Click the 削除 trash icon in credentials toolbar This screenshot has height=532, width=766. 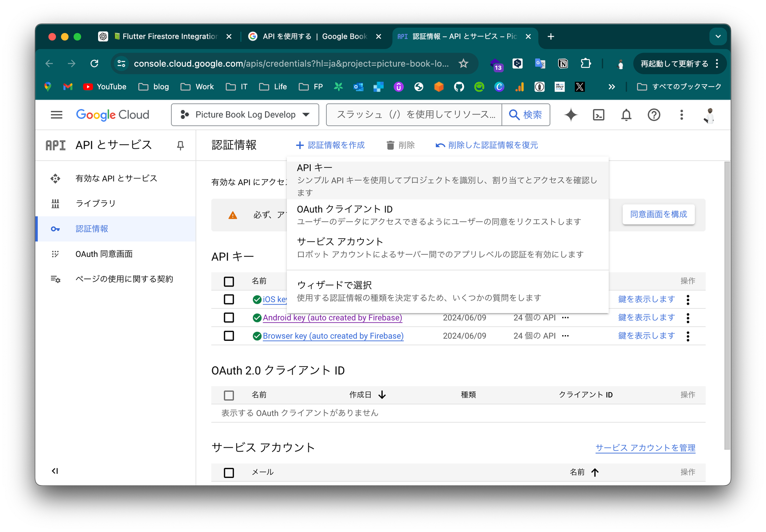[390, 145]
